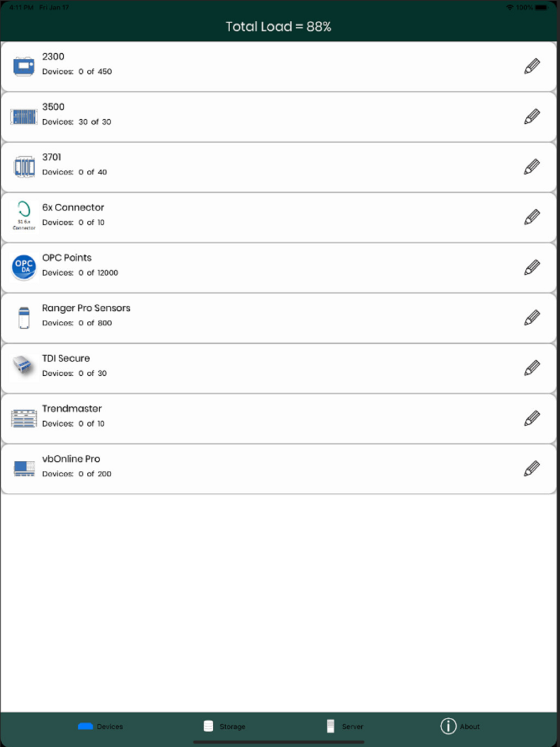This screenshot has height=747, width=560.
Task: Edit the 2300 device count pencil
Action: (532, 66)
